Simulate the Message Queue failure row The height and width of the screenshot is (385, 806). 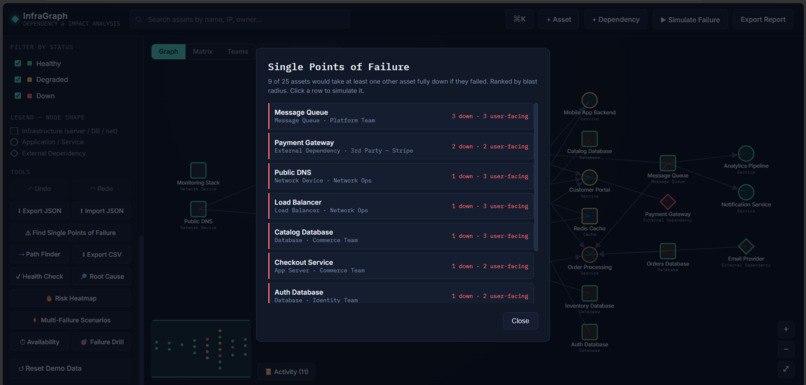pos(400,116)
